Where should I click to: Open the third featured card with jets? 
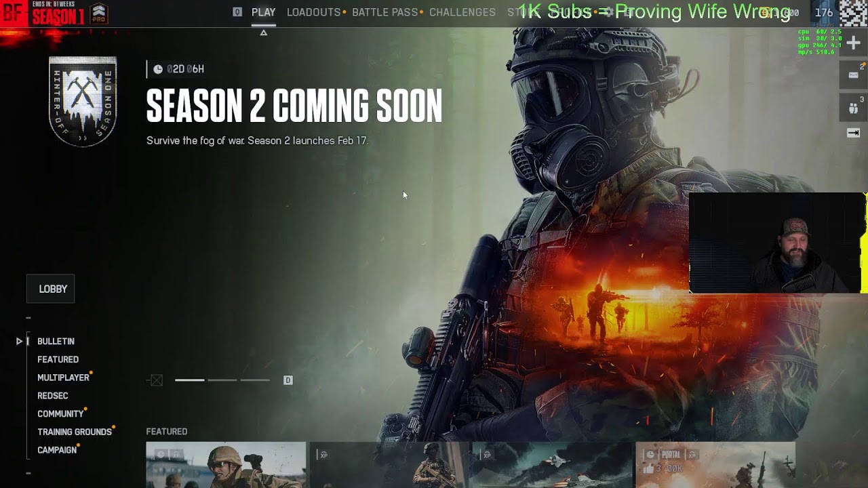tap(552, 465)
